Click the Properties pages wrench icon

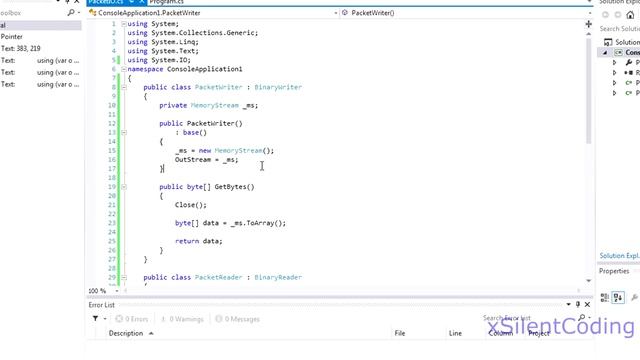coord(635,298)
